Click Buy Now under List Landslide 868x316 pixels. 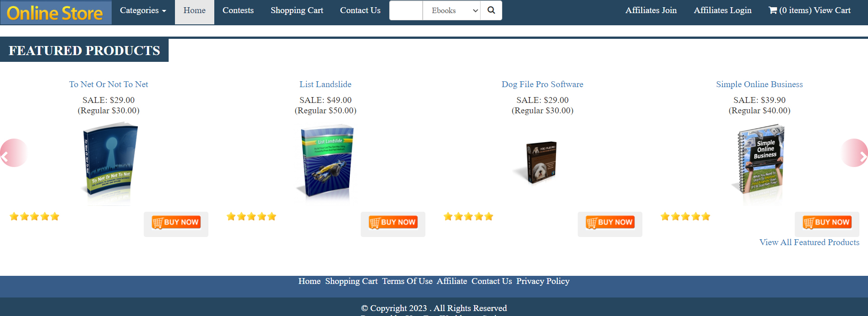coord(393,223)
